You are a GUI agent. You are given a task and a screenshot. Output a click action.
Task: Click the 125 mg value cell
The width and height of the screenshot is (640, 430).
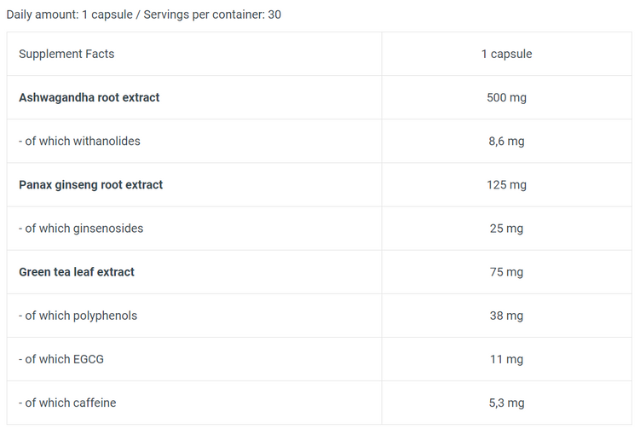coord(506,185)
